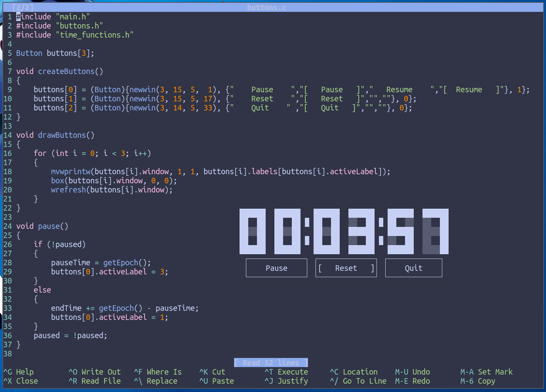The height and width of the screenshot is (392, 546).
Task: Click the "void pause()" function header
Action: [42, 226]
